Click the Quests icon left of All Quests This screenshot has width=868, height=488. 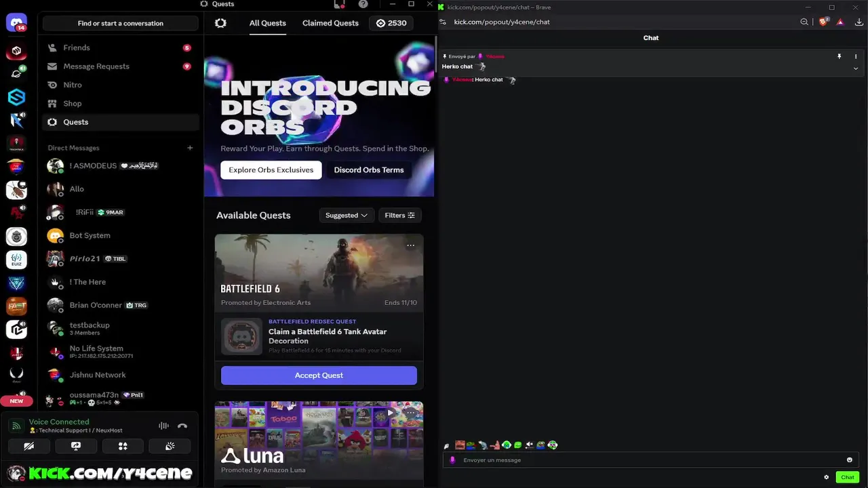[x=220, y=23]
